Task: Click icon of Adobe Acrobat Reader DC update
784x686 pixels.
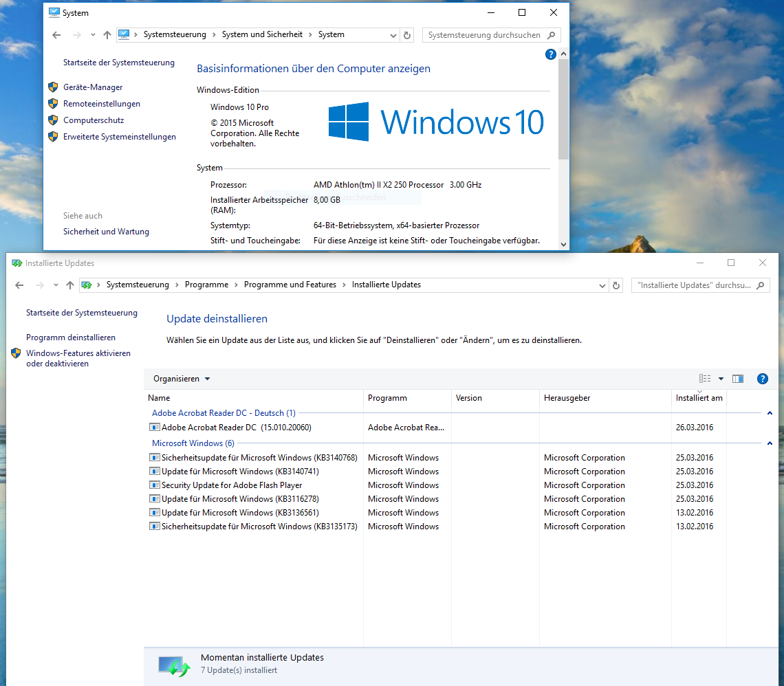Action: [x=155, y=427]
